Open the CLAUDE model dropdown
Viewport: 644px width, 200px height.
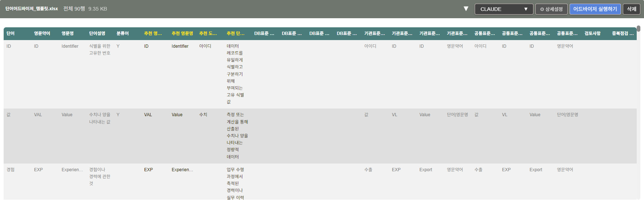tap(504, 9)
